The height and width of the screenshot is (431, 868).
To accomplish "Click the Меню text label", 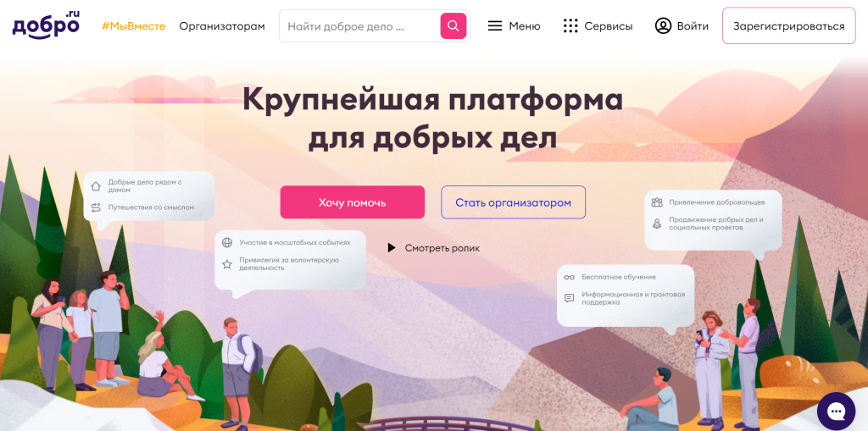I will click(x=524, y=26).
